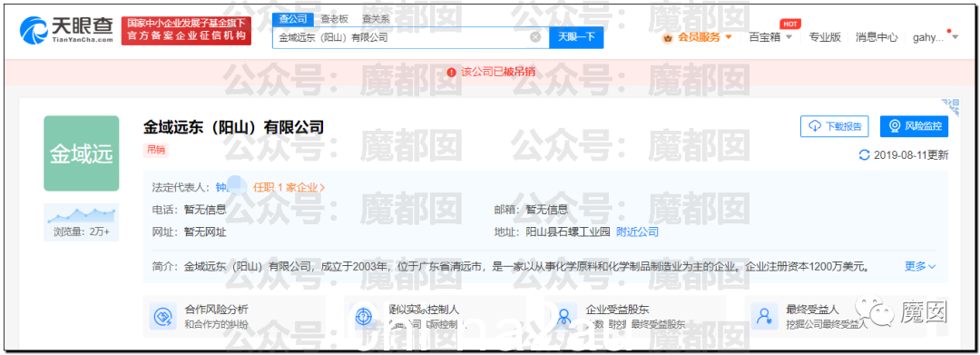Click the 下载报告 button
This screenshot has height=355, width=980.
point(835,126)
